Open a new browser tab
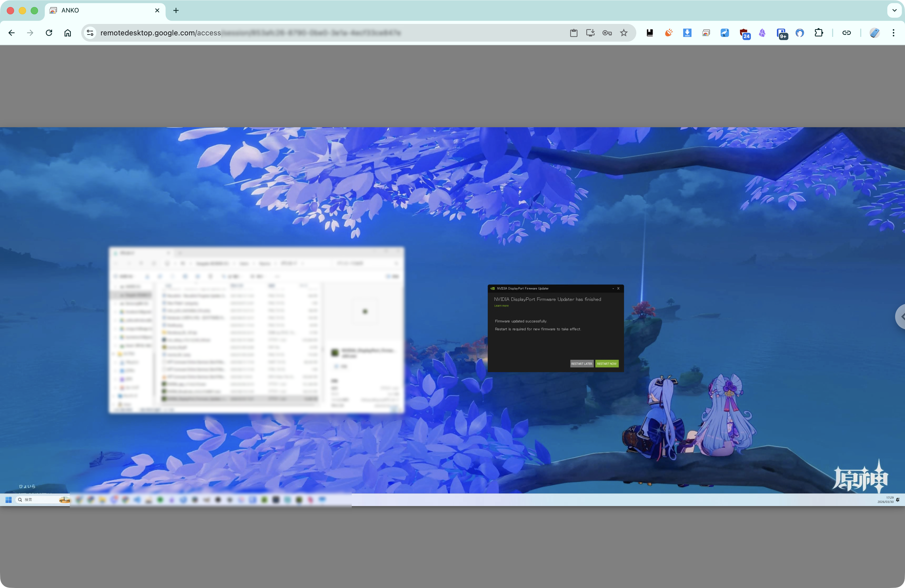The image size is (905, 588). (x=176, y=10)
